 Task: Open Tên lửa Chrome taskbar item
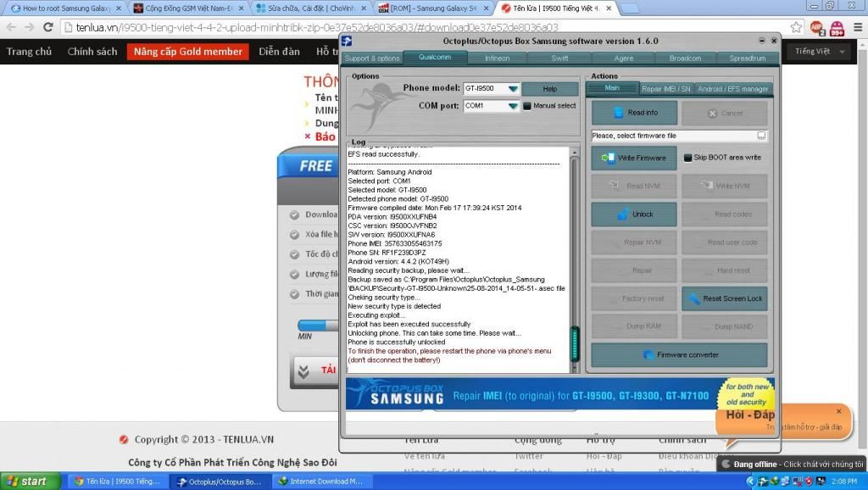119,482
